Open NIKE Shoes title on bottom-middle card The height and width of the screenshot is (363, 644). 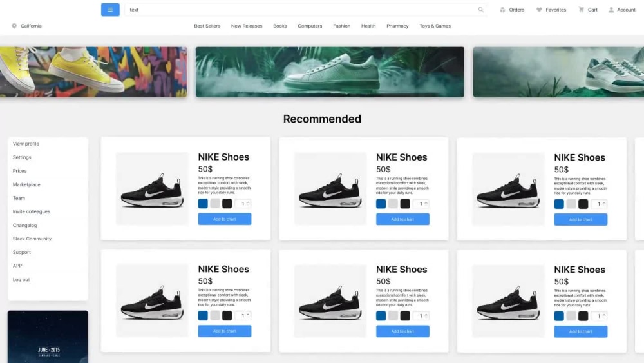click(x=402, y=270)
